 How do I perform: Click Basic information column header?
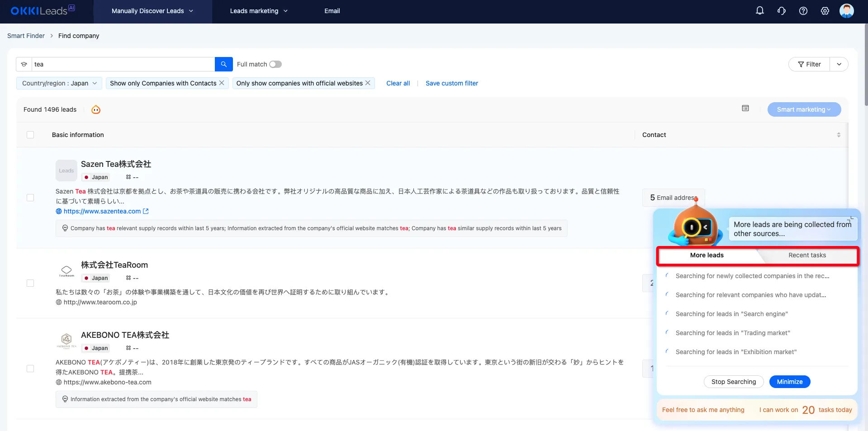[x=78, y=135]
